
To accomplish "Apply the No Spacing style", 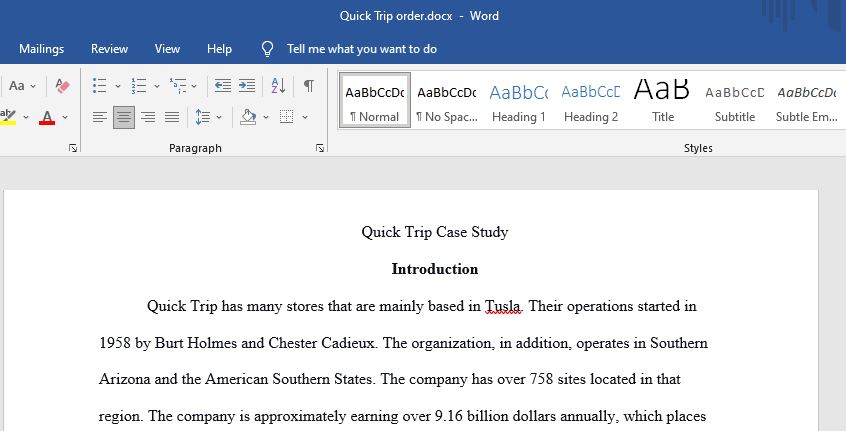I will (446, 101).
